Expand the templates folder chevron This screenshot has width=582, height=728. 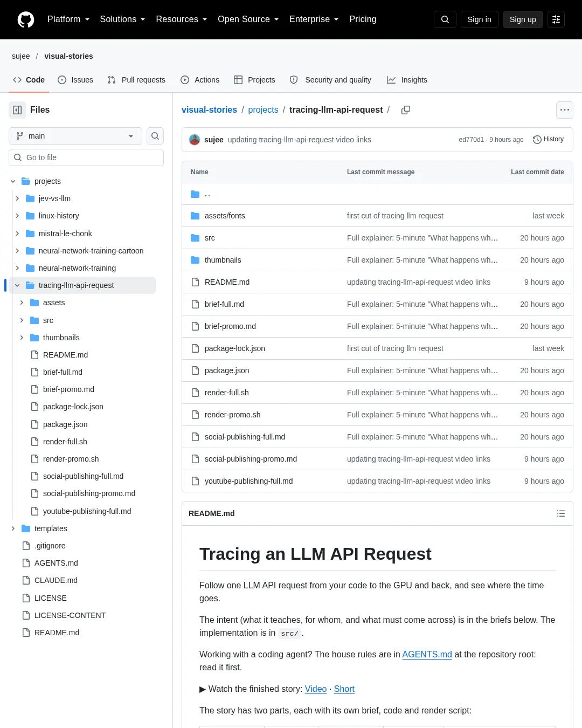(x=13, y=528)
